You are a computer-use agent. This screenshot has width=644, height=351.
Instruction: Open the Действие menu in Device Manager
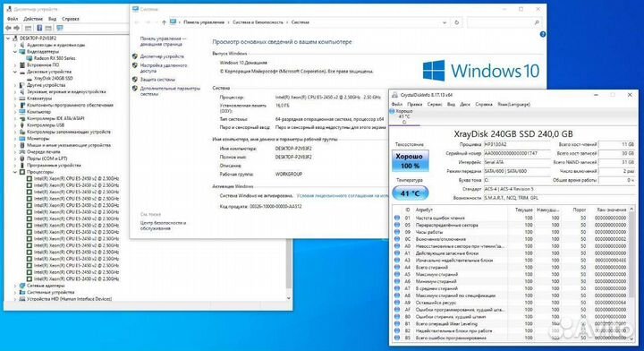tap(33, 19)
